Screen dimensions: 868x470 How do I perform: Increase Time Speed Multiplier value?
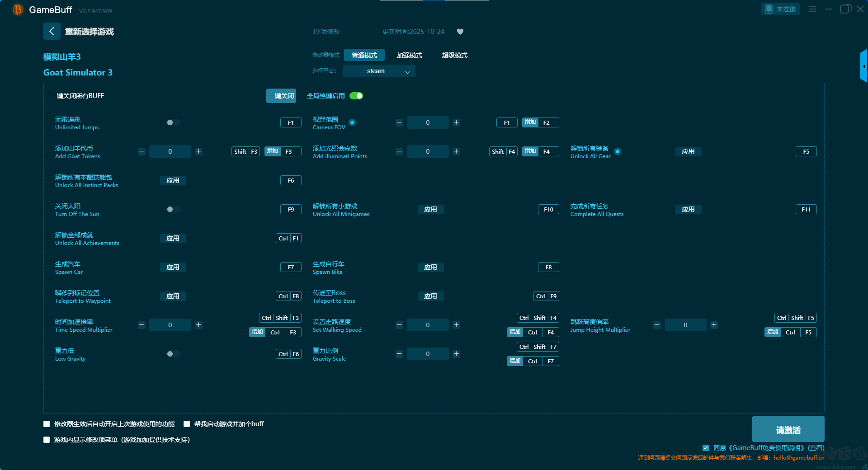point(198,325)
